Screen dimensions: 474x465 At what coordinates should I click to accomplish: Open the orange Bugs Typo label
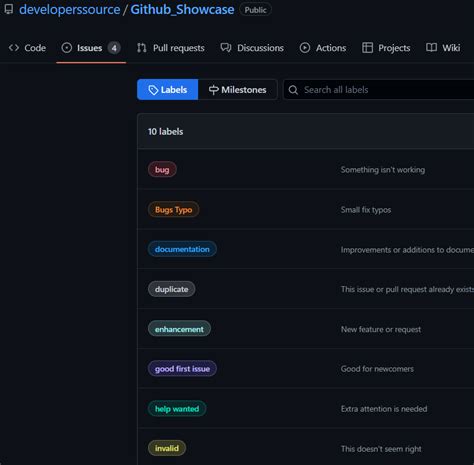tap(173, 210)
